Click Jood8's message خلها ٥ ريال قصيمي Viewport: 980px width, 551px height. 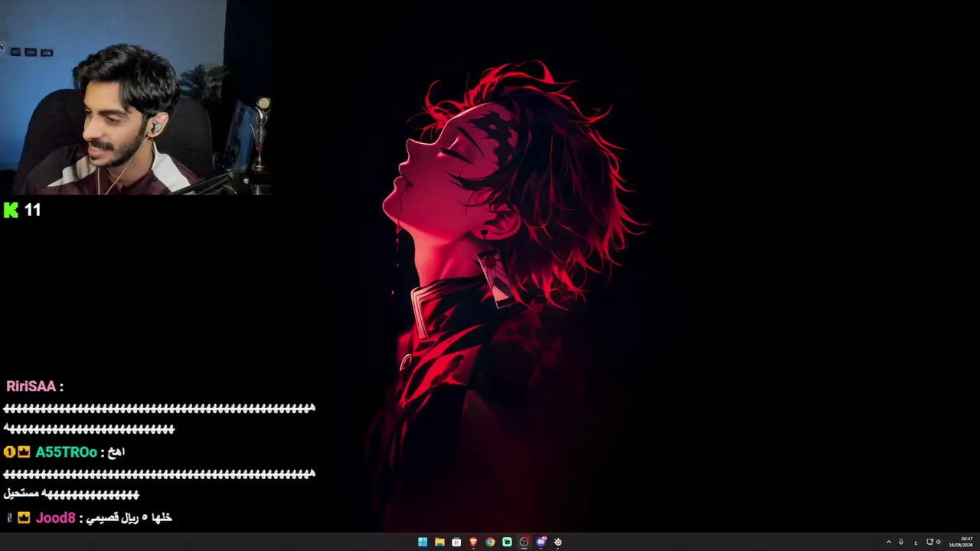(x=129, y=518)
